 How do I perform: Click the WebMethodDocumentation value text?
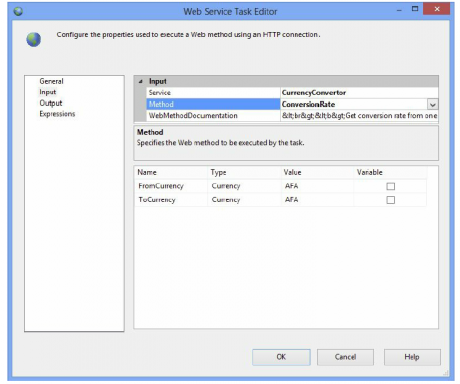pos(359,116)
